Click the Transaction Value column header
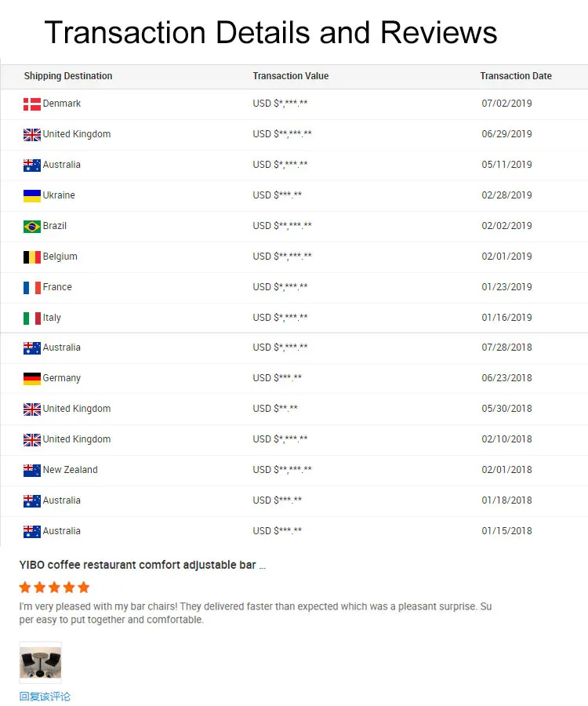This screenshot has width=588, height=706. (x=291, y=76)
